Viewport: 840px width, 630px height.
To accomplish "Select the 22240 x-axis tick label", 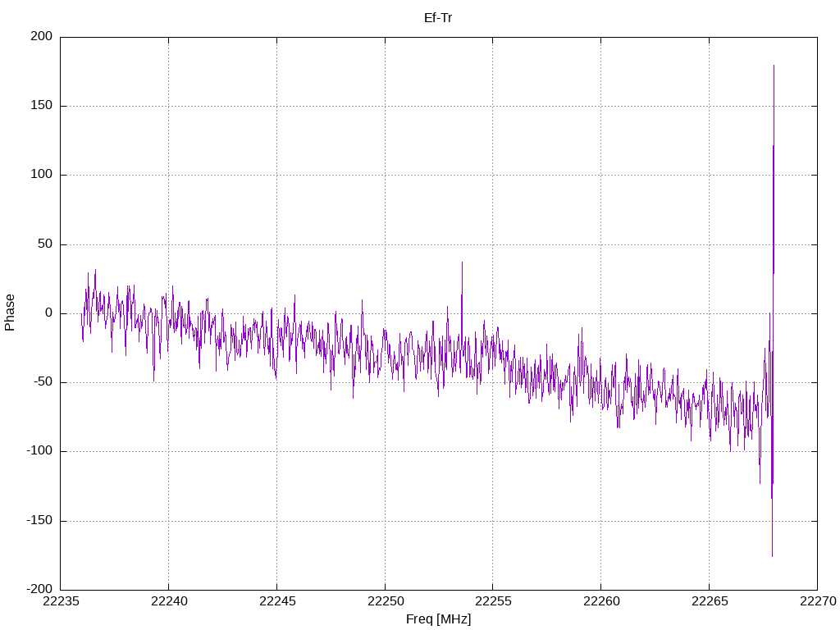I will click(x=169, y=602).
